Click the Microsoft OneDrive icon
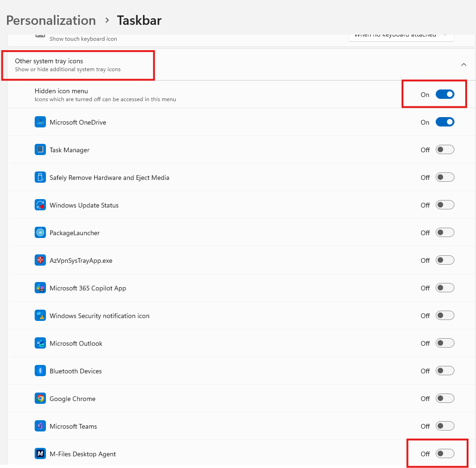Image resolution: width=476 pixels, height=468 pixels. pyautogui.click(x=40, y=122)
